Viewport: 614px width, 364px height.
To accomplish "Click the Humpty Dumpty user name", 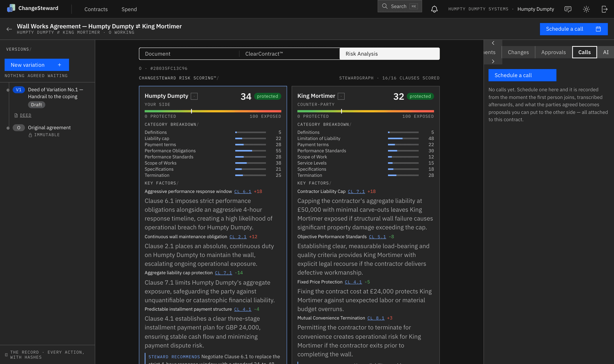I will (x=535, y=9).
